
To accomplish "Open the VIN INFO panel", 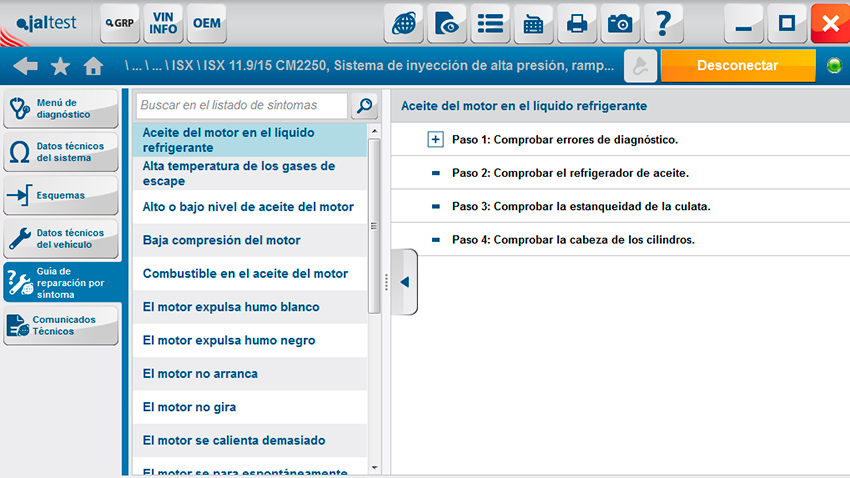I will click(163, 23).
